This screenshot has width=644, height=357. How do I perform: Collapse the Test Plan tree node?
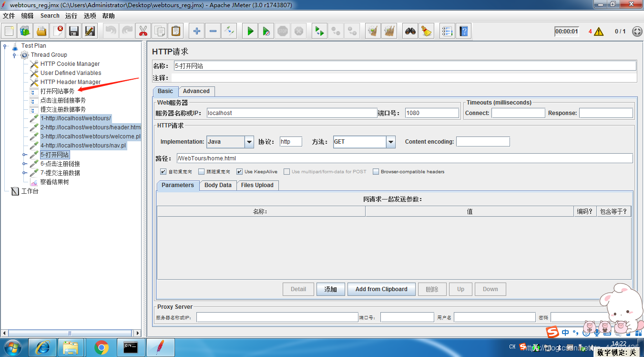5,46
